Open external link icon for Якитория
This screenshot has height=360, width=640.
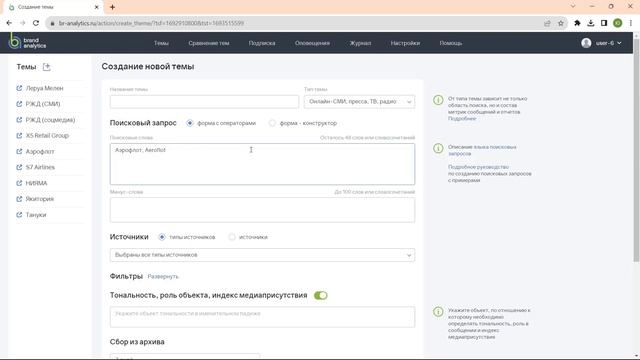pyautogui.click(x=19, y=199)
